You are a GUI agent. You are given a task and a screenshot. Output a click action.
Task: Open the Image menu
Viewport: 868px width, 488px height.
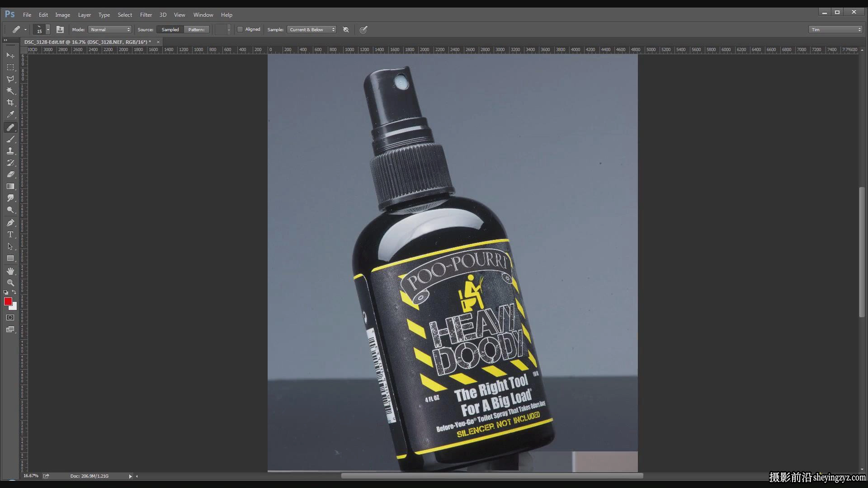click(x=63, y=15)
